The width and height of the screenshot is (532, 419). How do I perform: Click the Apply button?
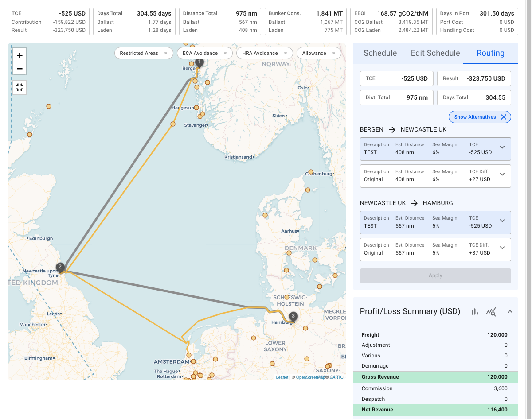(435, 275)
